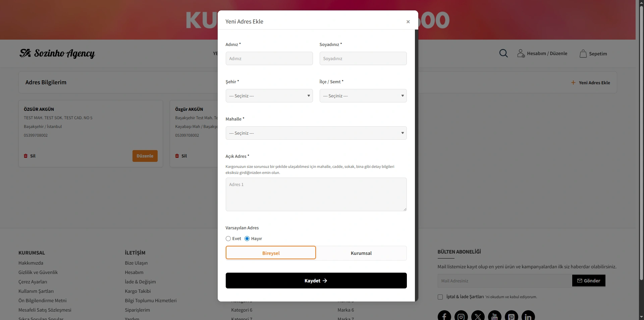This screenshot has height=320, width=644.
Task: Close the Yeni Adres Ekle dialog
Action: pyautogui.click(x=408, y=22)
